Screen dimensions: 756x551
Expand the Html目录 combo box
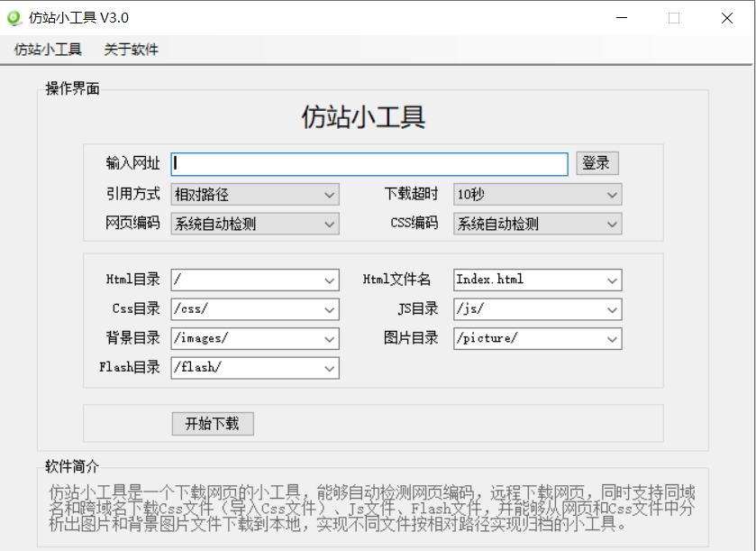pos(255,280)
